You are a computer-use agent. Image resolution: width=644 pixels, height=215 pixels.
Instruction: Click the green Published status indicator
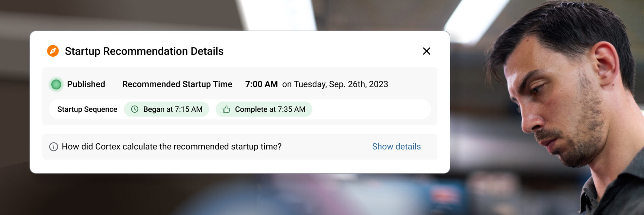(56, 84)
